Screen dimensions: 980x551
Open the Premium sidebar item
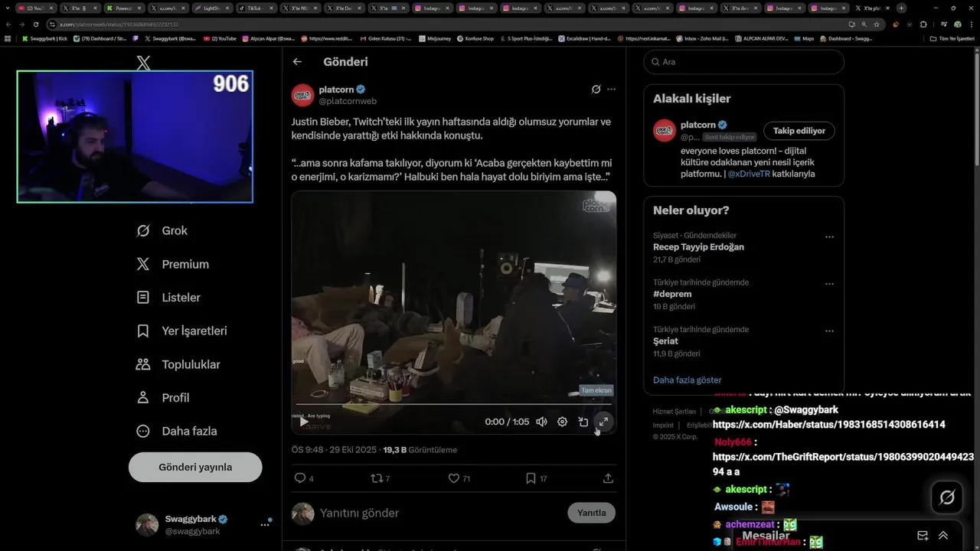[x=172, y=264]
